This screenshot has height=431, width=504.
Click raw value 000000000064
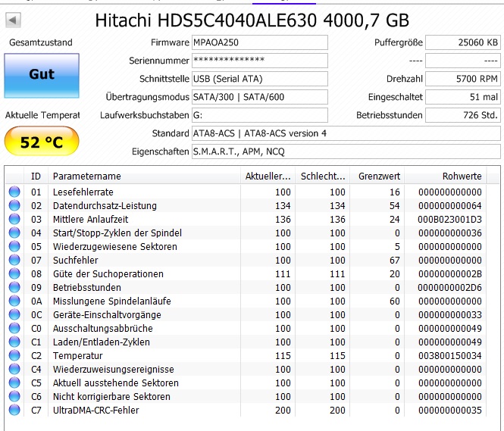tap(450, 205)
